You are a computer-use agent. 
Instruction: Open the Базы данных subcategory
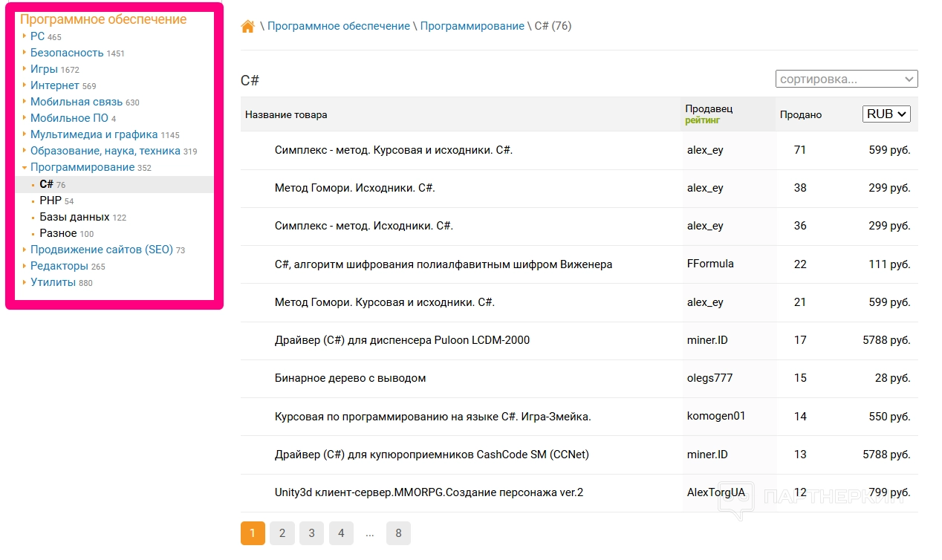tap(75, 217)
